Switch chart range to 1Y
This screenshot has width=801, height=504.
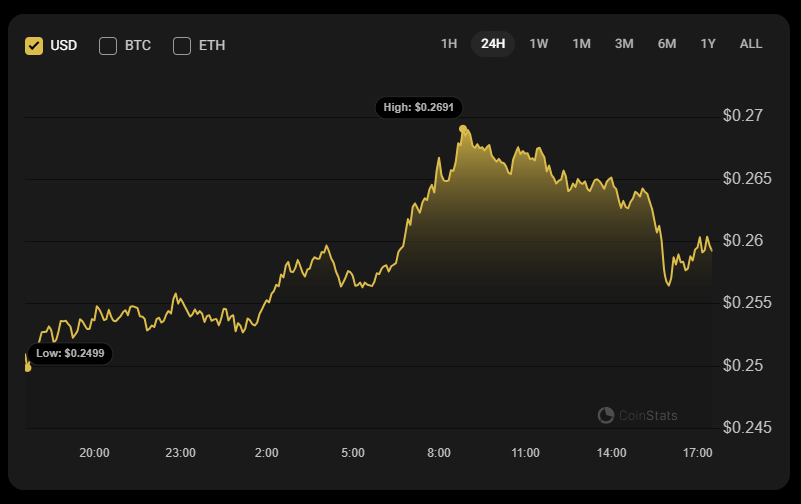pyautogui.click(x=708, y=44)
